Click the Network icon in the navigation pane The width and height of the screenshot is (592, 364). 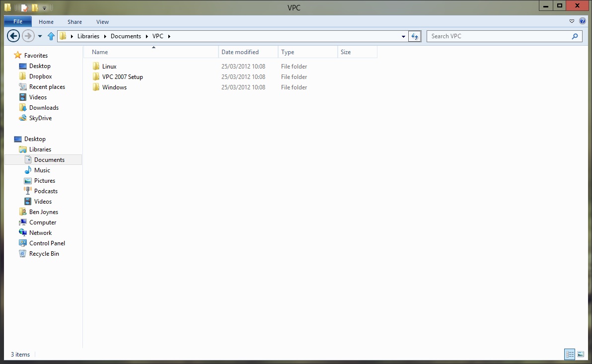(23, 232)
